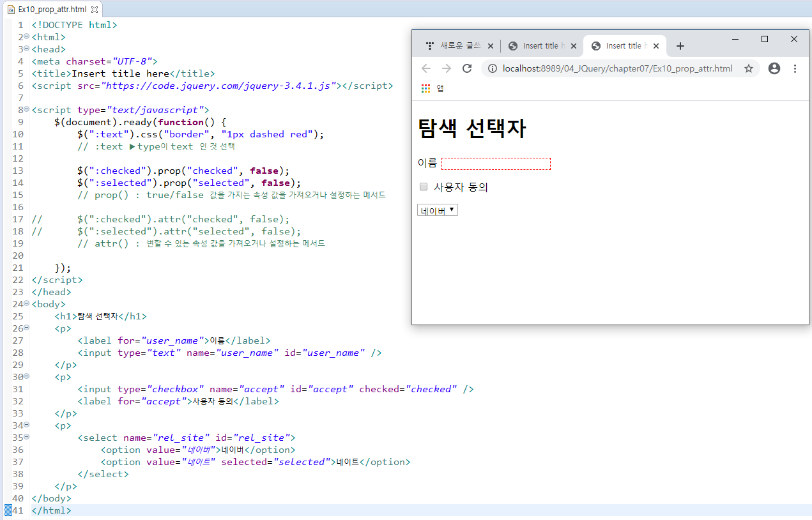Screen dimensions: 812x520
Task: Click the option 네이트 line in the code
Action: pos(256,462)
